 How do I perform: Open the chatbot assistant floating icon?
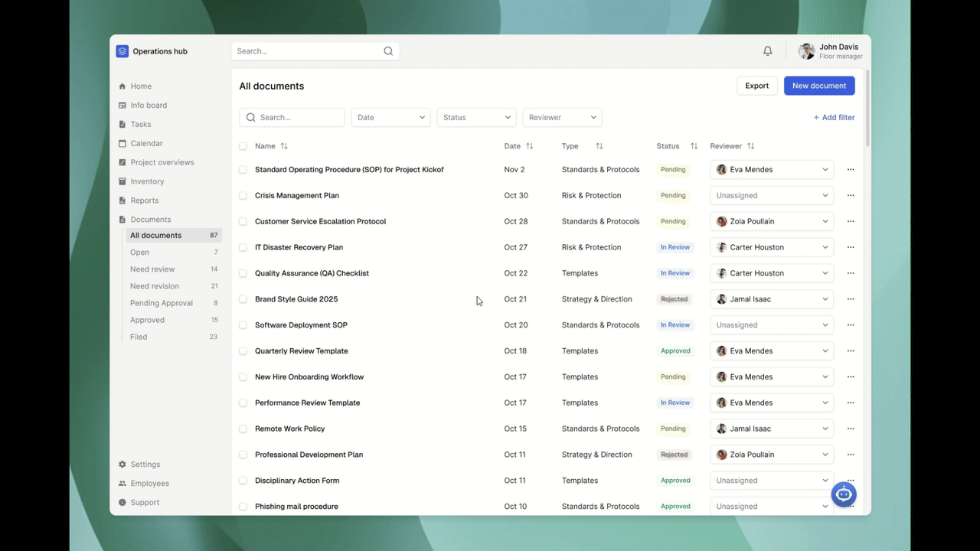click(844, 494)
